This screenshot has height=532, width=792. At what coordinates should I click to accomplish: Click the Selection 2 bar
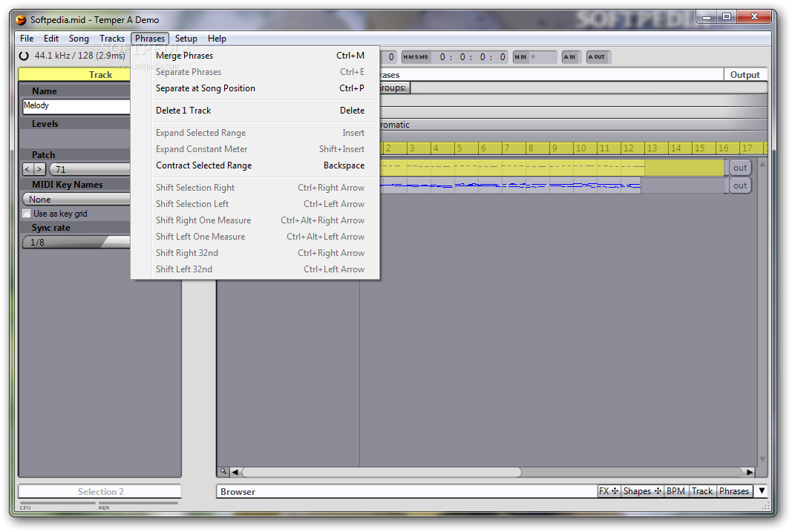[x=100, y=492]
